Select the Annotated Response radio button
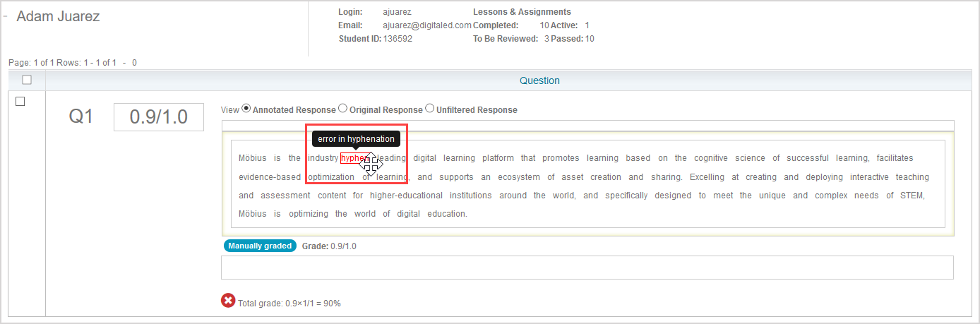Image resolution: width=980 pixels, height=324 pixels. pyautogui.click(x=246, y=109)
